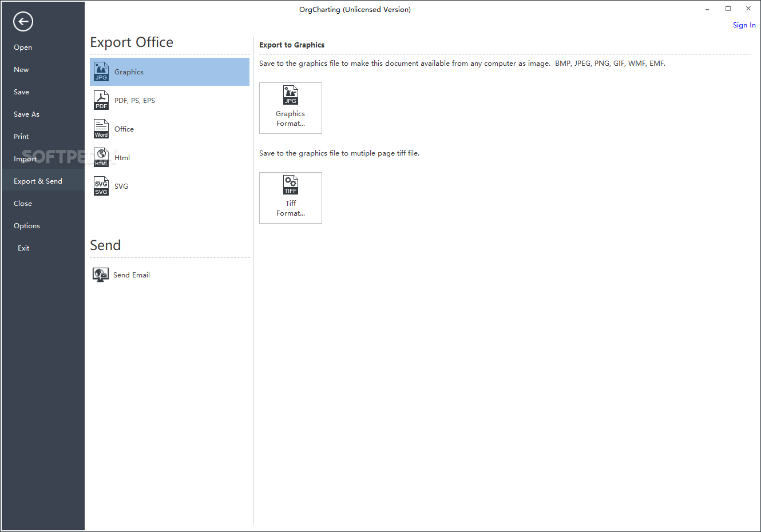The height and width of the screenshot is (532, 761).
Task: Click the HTML globe file icon
Action: click(x=101, y=157)
